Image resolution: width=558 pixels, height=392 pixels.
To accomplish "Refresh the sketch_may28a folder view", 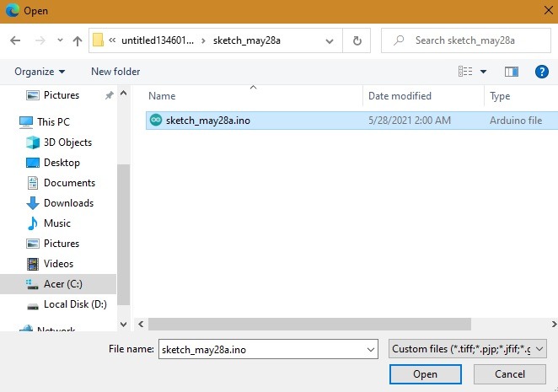I will tap(357, 41).
